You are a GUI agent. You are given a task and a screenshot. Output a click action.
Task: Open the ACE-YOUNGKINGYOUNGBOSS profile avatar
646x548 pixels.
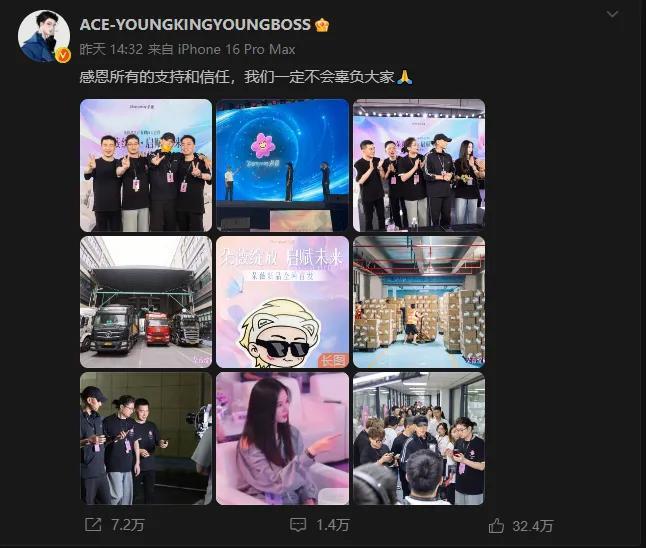coord(44,36)
